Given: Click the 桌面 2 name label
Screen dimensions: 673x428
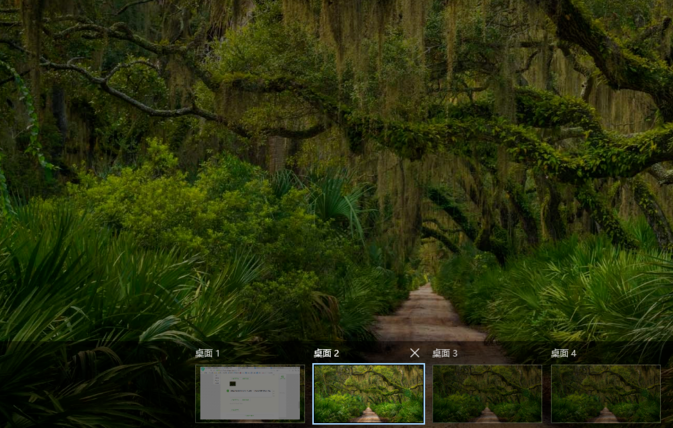Looking at the screenshot, I should (326, 353).
